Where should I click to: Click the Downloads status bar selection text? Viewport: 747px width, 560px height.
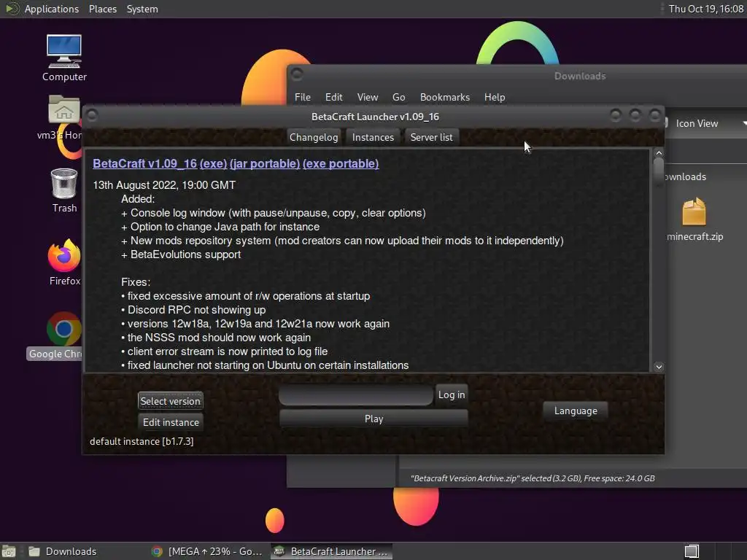pos(533,478)
